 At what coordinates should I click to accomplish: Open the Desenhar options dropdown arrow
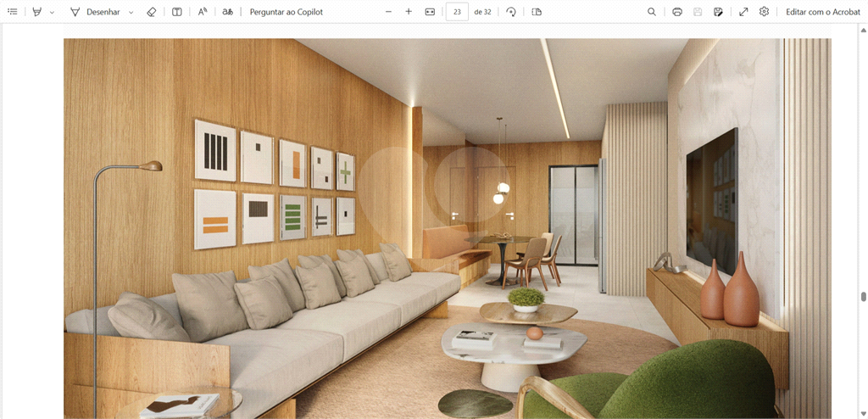131,13
